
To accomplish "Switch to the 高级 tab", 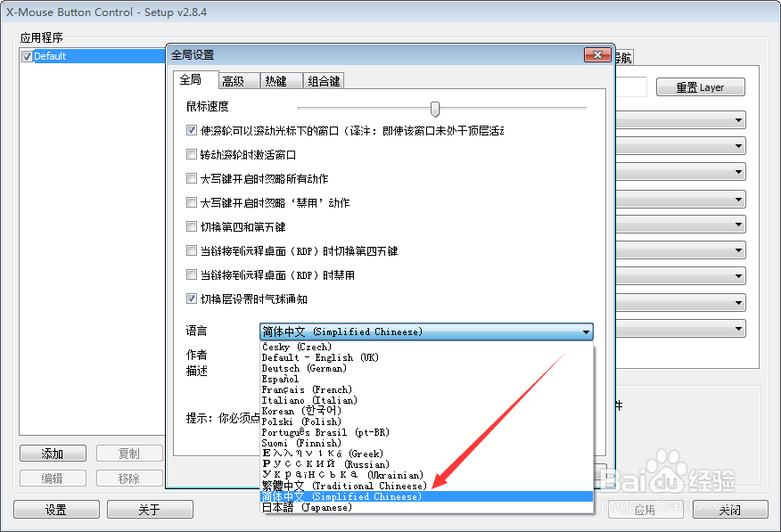I will 239,80.
